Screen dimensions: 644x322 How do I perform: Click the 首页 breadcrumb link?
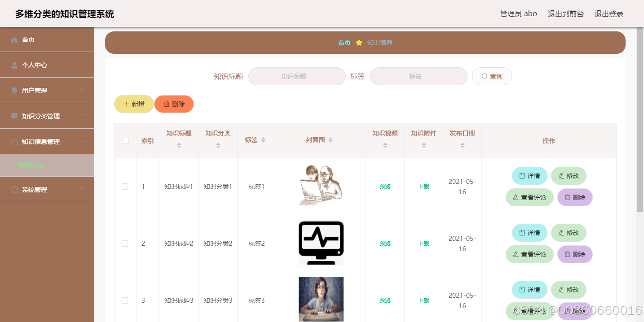tap(344, 43)
